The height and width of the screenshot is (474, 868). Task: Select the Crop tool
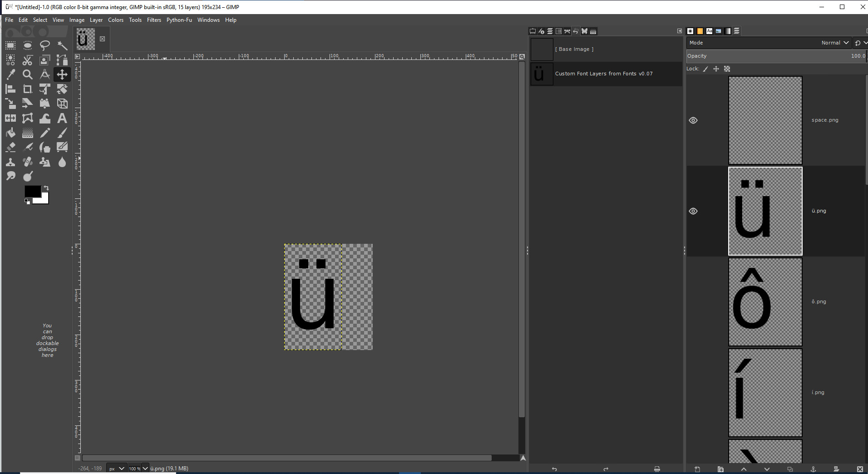click(28, 89)
